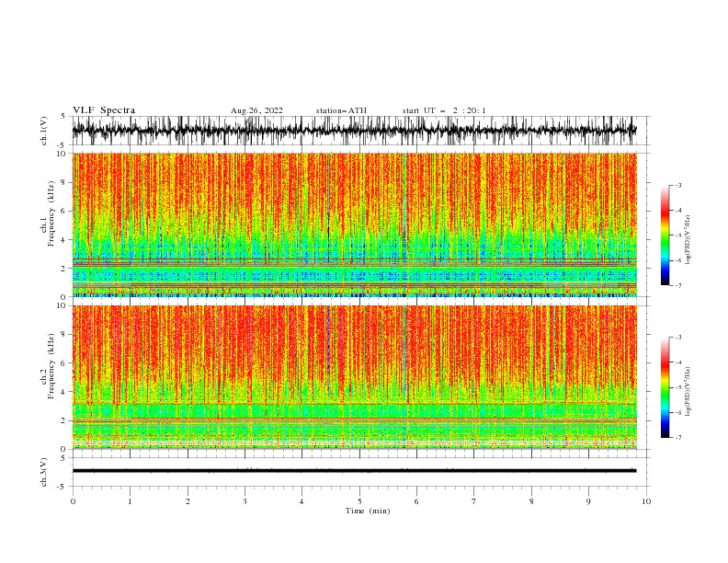Click the upper color bar's log(PSD) label

(x=688, y=240)
